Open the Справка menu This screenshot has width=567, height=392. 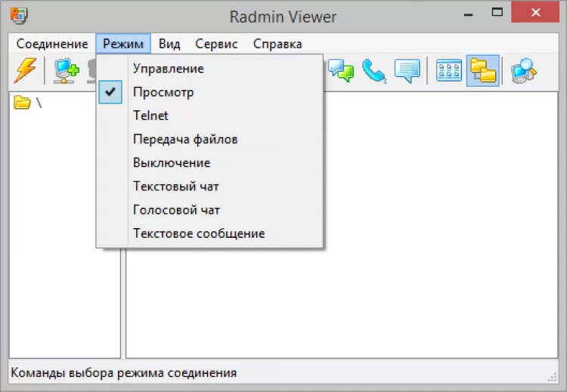point(277,44)
